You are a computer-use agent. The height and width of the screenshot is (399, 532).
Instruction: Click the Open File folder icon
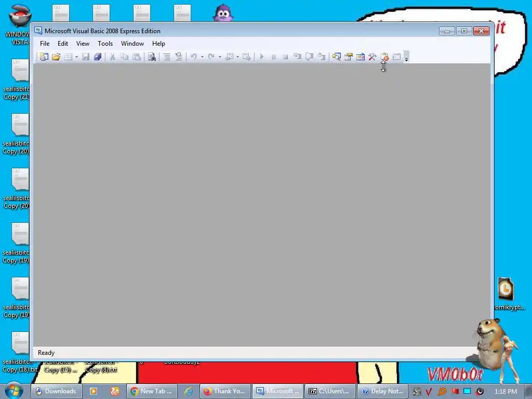click(56, 57)
